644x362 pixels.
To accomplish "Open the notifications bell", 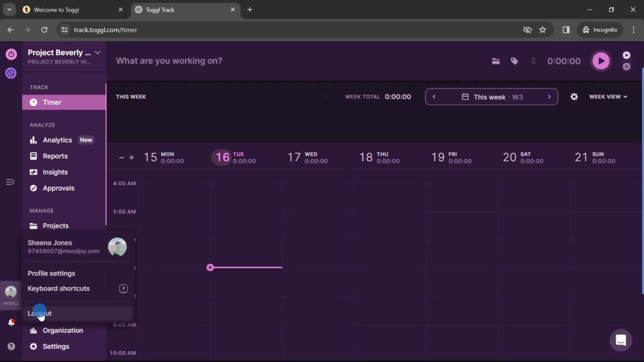I will click(x=11, y=322).
